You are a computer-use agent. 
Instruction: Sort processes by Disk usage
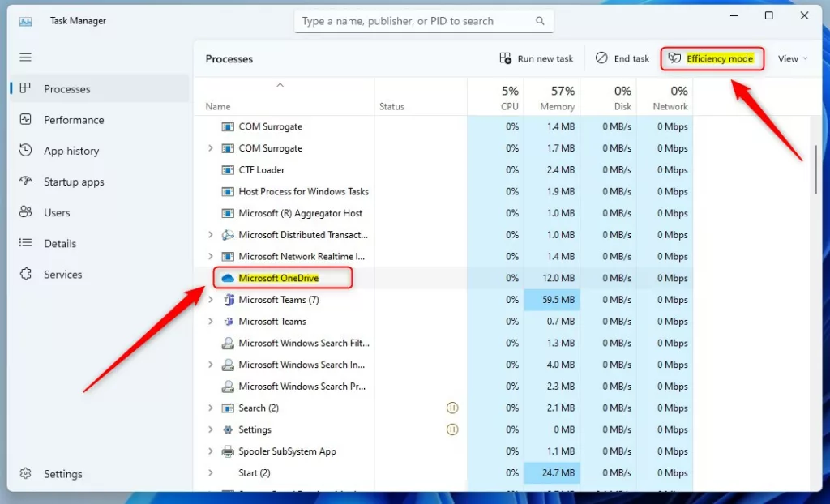[609, 96]
